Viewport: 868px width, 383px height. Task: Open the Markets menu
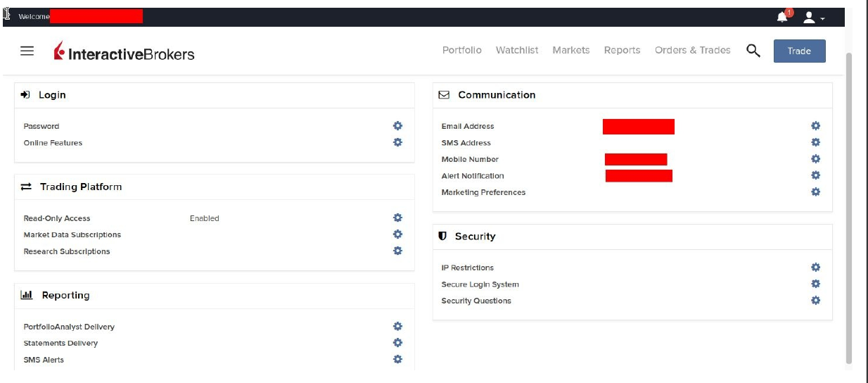(571, 50)
